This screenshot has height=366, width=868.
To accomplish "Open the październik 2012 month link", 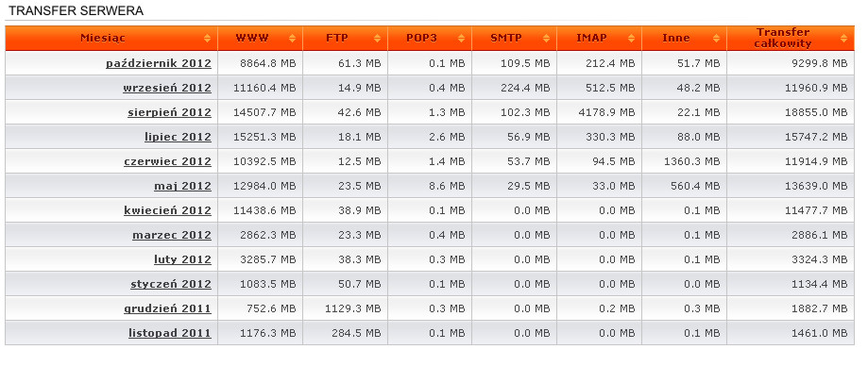I will point(159,63).
